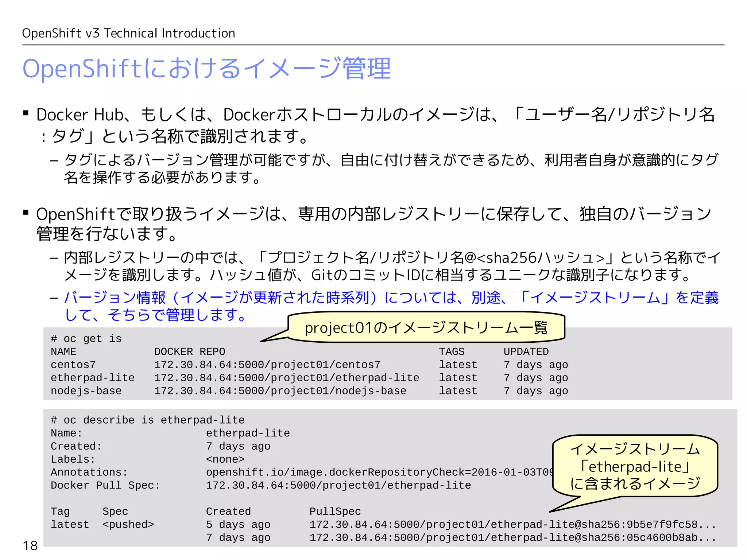Click 'centos7' in the NAME column
The image size is (747, 560).
click(x=73, y=365)
